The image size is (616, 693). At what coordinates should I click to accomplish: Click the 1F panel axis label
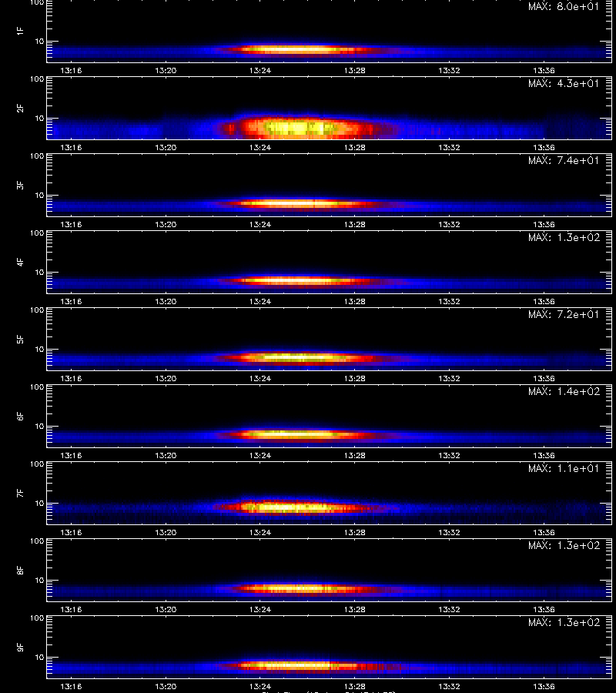(x=20, y=32)
